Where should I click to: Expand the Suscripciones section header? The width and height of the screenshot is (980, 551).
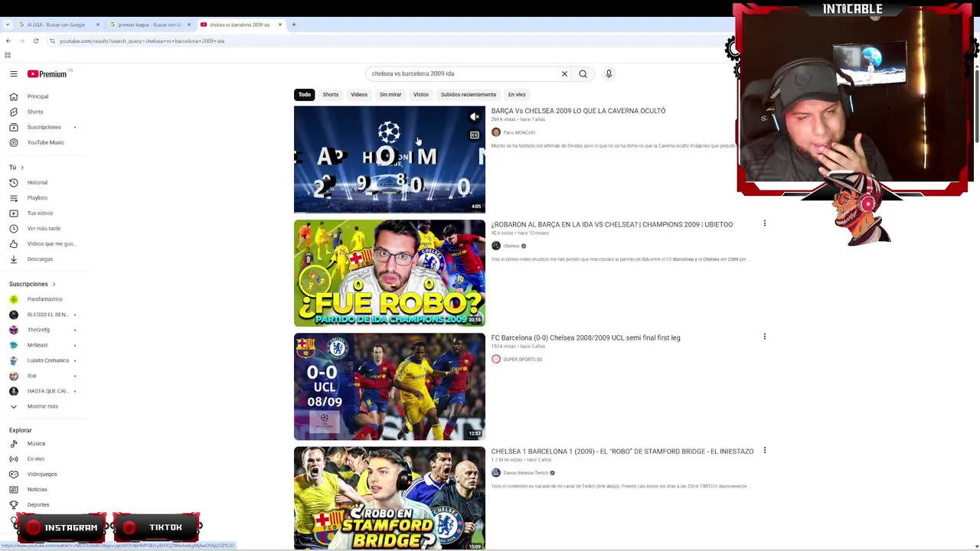(x=32, y=285)
